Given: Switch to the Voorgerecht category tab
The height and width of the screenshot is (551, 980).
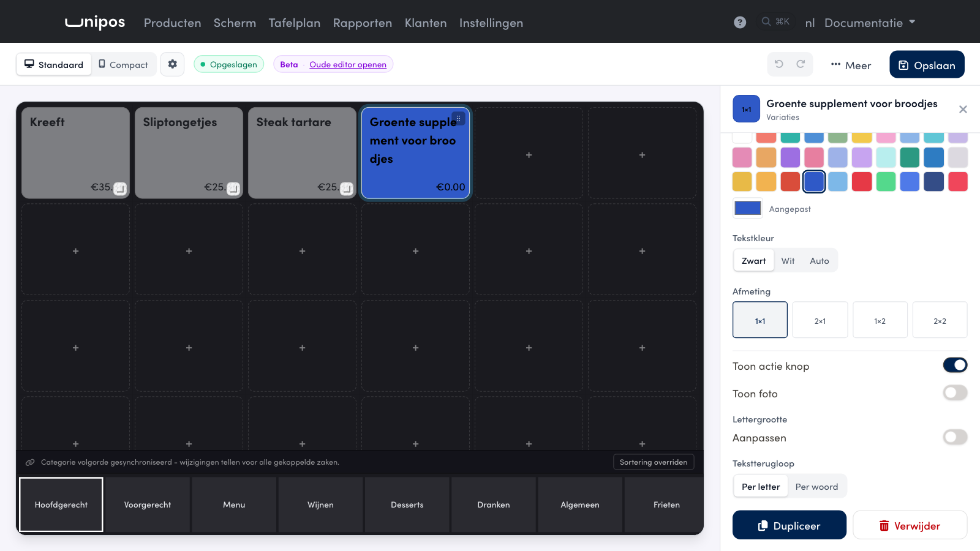Looking at the screenshot, I should pyautogui.click(x=148, y=505).
